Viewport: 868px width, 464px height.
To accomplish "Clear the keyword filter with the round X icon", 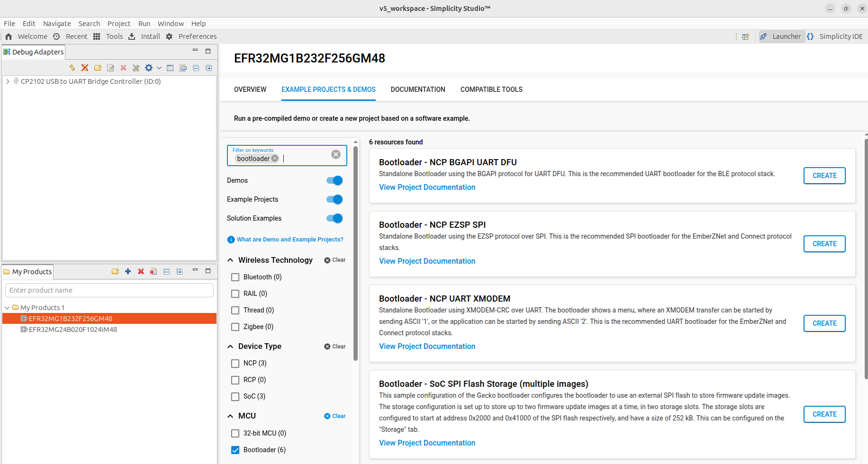I will click(336, 154).
